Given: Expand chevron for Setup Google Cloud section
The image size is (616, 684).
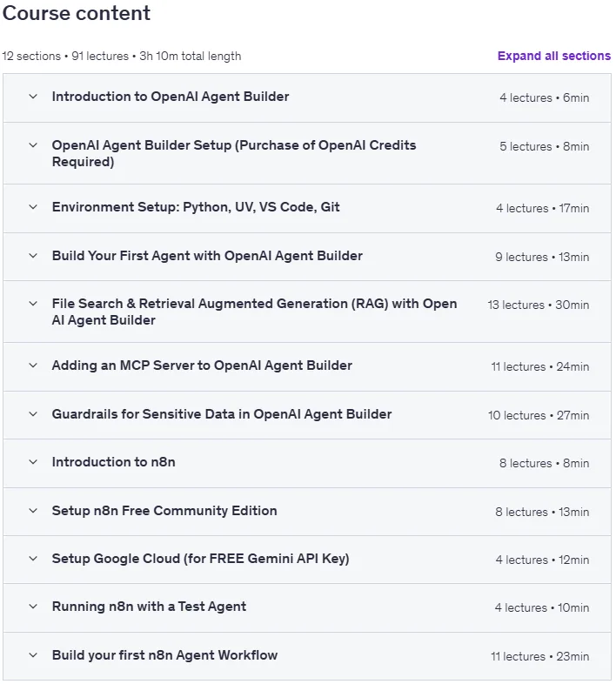Looking at the screenshot, I should coord(33,559).
